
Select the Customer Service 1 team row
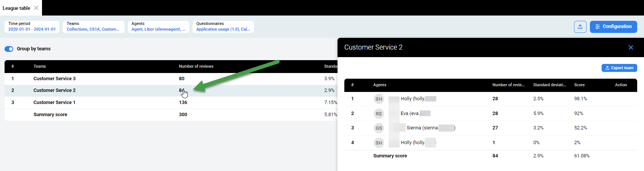click(54, 103)
